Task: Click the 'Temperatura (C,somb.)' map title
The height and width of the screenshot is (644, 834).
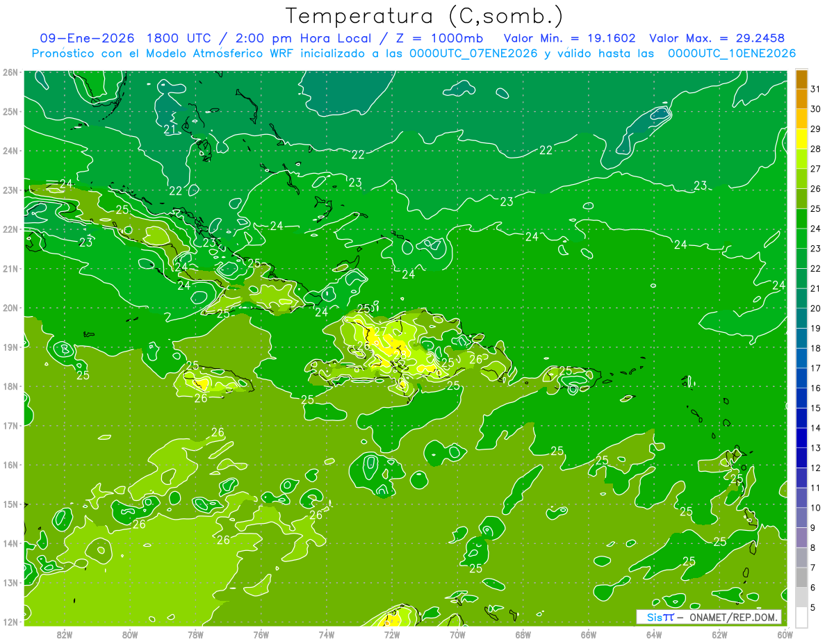Action: point(425,17)
